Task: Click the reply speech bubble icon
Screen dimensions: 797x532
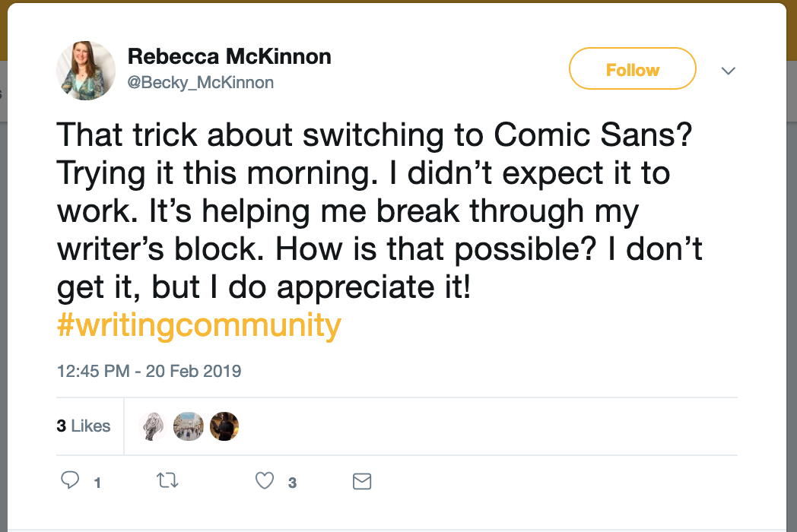Action: (x=71, y=481)
